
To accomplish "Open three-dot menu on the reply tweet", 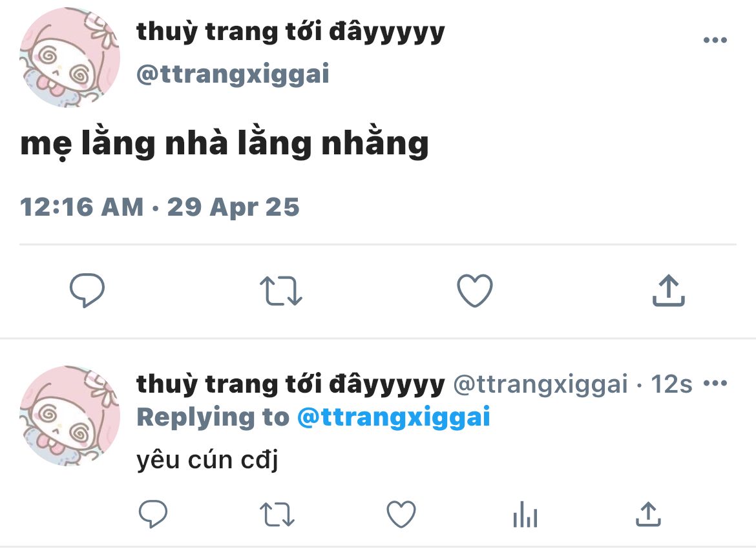I will pyautogui.click(x=715, y=383).
